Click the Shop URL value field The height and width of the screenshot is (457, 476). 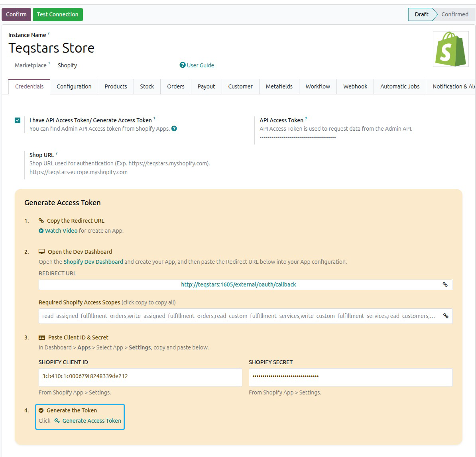(x=78, y=172)
